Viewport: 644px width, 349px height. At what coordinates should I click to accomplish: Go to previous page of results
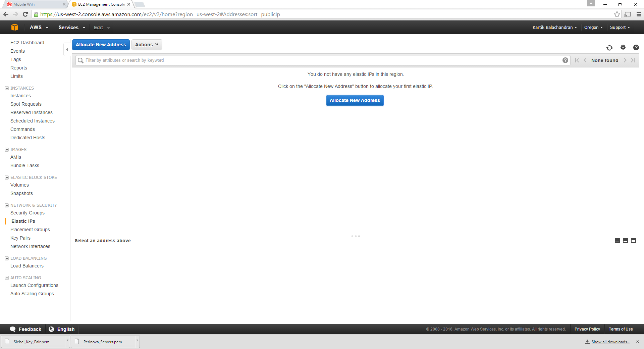(x=585, y=60)
